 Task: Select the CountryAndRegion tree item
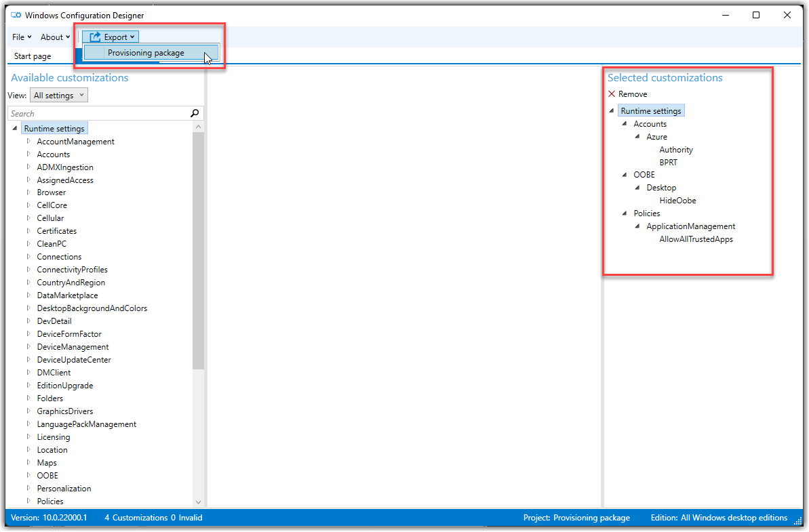71,283
